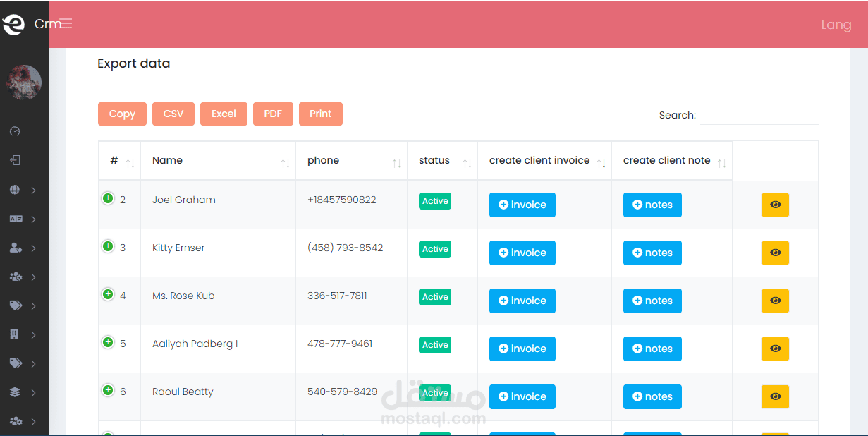
Task: Click the logout door-arrow sidebar icon
Action: 15,160
